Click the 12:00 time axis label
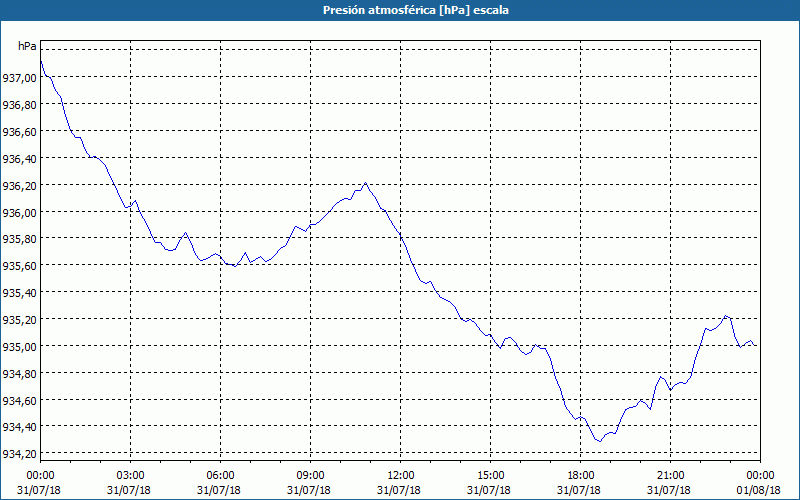Viewport: 800px width, 500px height. tap(401, 476)
